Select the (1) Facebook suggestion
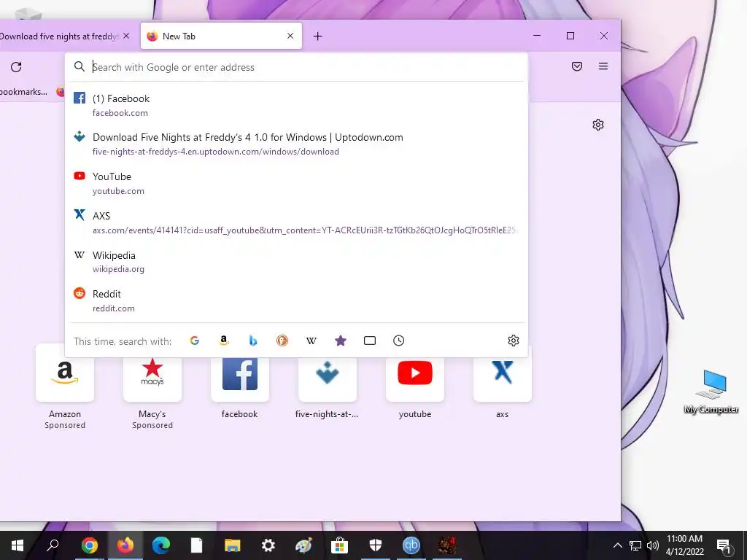747x560 pixels. point(296,105)
